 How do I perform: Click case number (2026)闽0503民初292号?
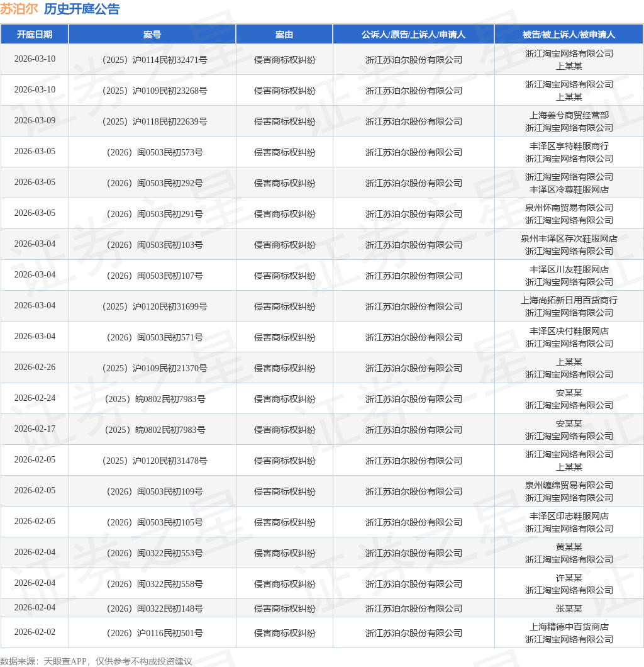[x=155, y=183]
